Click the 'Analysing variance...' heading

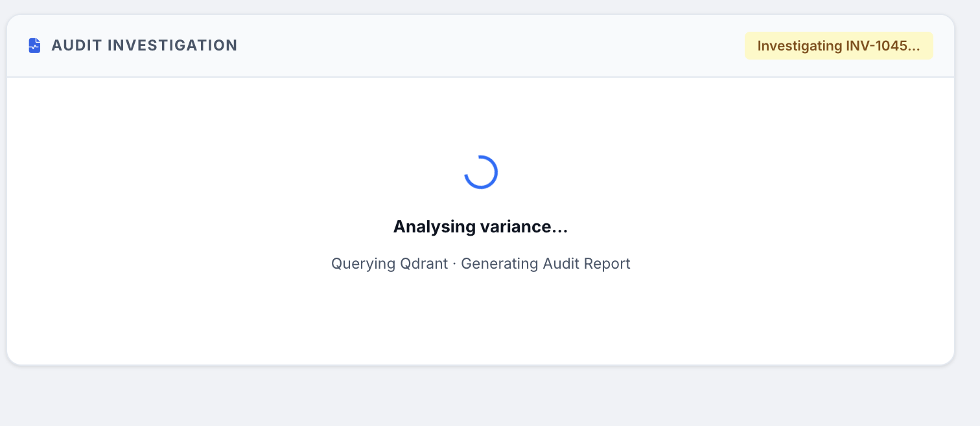pos(481,227)
